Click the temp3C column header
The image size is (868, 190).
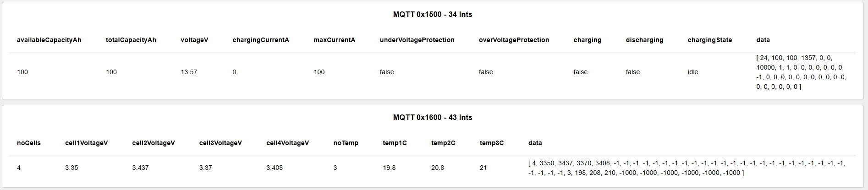click(491, 143)
